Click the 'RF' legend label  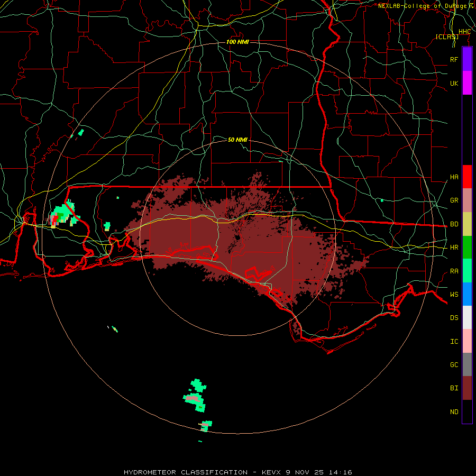point(454,59)
